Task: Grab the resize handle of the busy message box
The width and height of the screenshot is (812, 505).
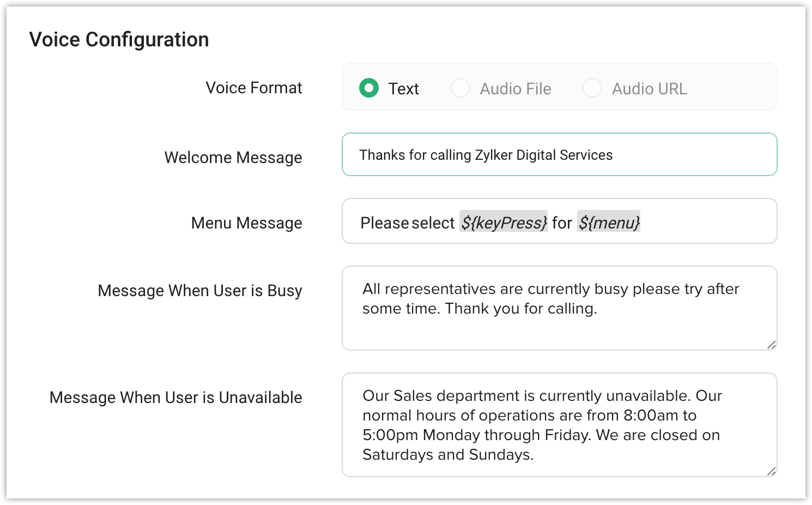Action: [x=771, y=345]
